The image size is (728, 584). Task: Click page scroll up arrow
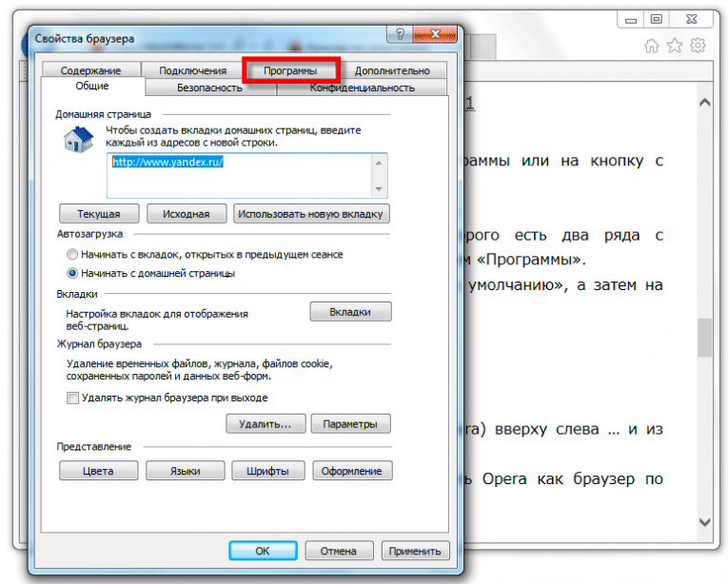tap(704, 103)
